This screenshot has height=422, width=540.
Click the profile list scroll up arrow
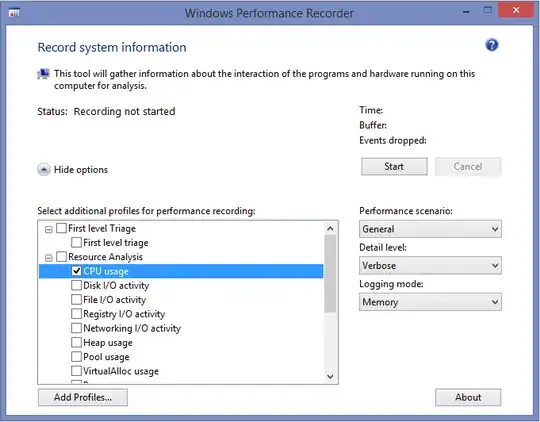[330, 228]
